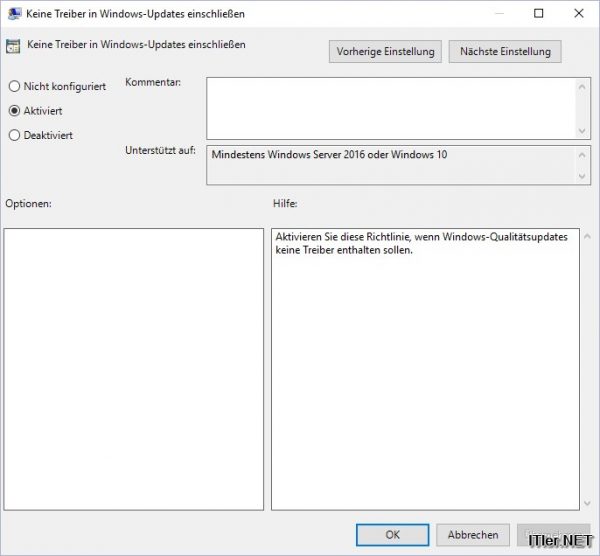Click the Hilfe panel scroll-down arrow
The image size is (600, 556).
pos(571,501)
